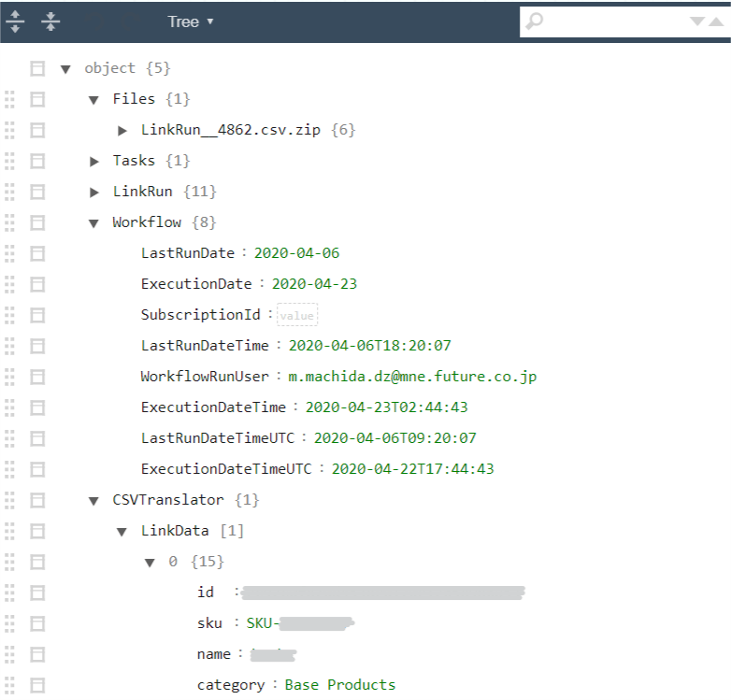Click the LinkData field name
The height and width of the screenshot is (700, 731).
[x=175, y=531]
